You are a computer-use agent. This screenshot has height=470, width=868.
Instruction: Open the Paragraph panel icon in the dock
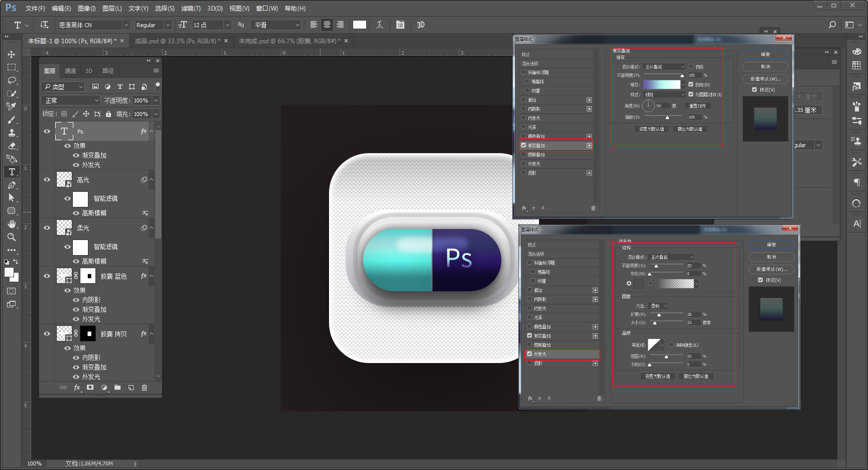click(856, 182)
